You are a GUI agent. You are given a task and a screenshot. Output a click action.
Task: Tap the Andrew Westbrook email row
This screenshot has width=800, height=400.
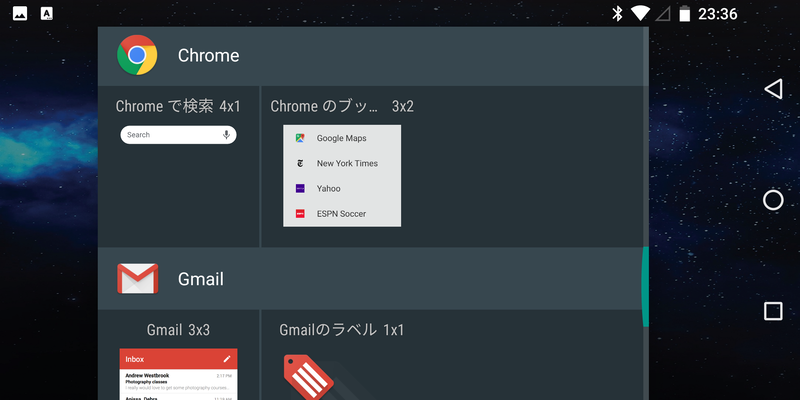178,381
